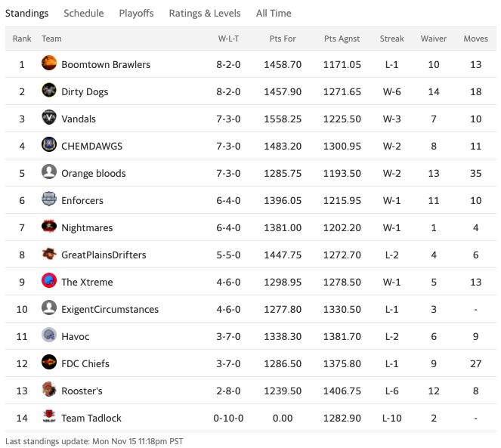This screenshot has width=501, height=448.
Task: Switch to the Schedule tab
Action: tap(84, 13)
